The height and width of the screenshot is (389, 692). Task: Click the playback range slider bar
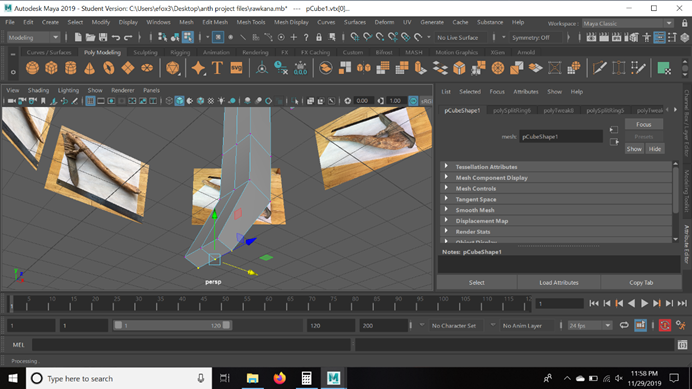pos(172,325)
